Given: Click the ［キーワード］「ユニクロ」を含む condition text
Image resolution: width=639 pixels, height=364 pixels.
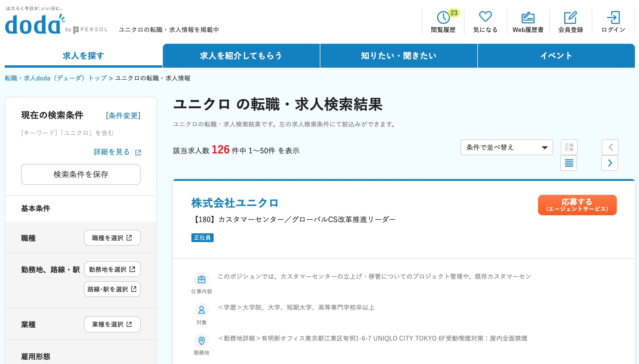Looking at the screenshot, I should (x=67, y=133).
